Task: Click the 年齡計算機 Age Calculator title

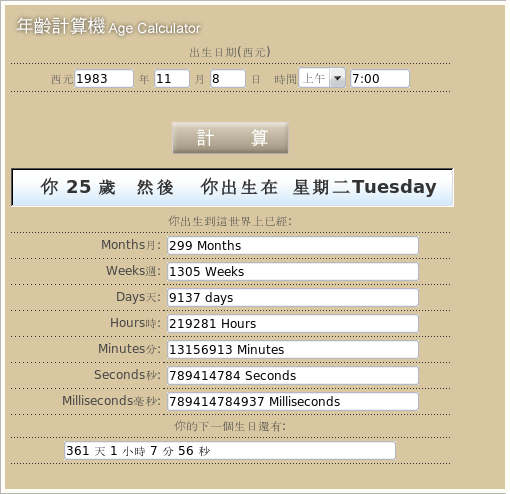Action: click(x=109, y=26)
